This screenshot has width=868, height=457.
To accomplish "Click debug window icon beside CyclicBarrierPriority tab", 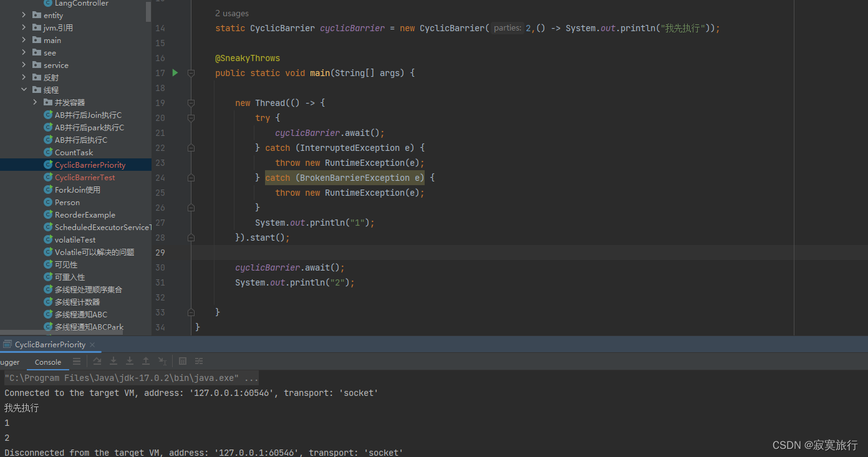I will [7, 344].
